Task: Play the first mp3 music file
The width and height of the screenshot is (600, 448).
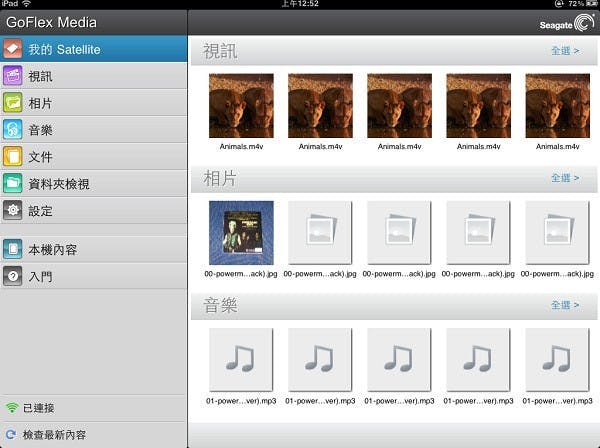Action: coord(240,359)
